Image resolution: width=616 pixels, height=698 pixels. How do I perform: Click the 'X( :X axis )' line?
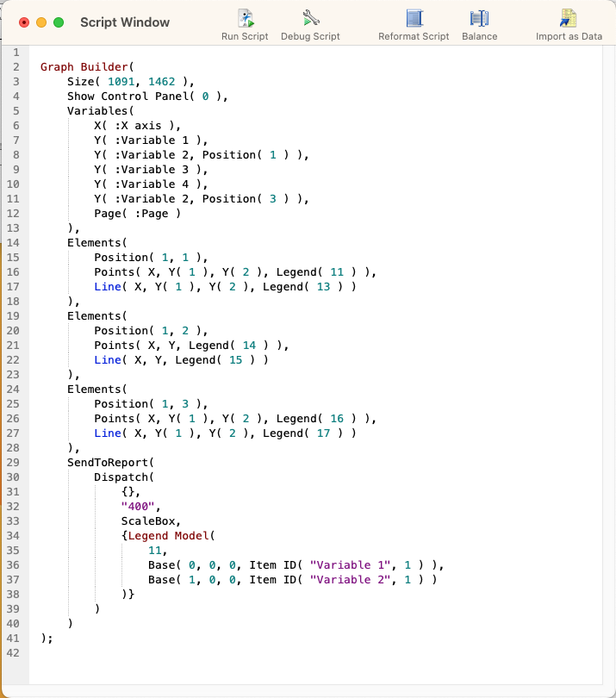[138, 126]
